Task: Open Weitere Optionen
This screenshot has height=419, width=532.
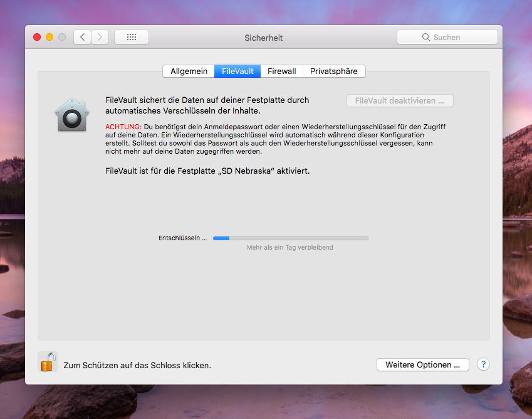Action: pyautogui.click(x=422, y=364)
